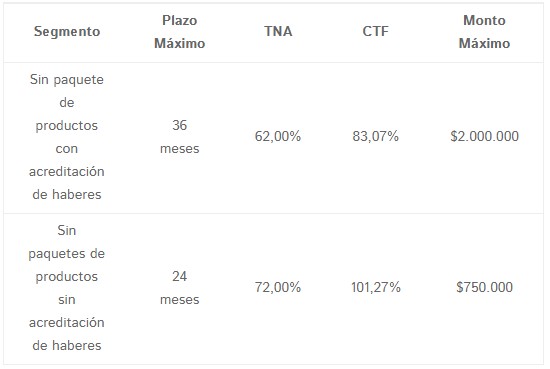The width and height of the screenshot is (550, 369).
Task: Click the word 'sin' in second segment
Action: 67,300
